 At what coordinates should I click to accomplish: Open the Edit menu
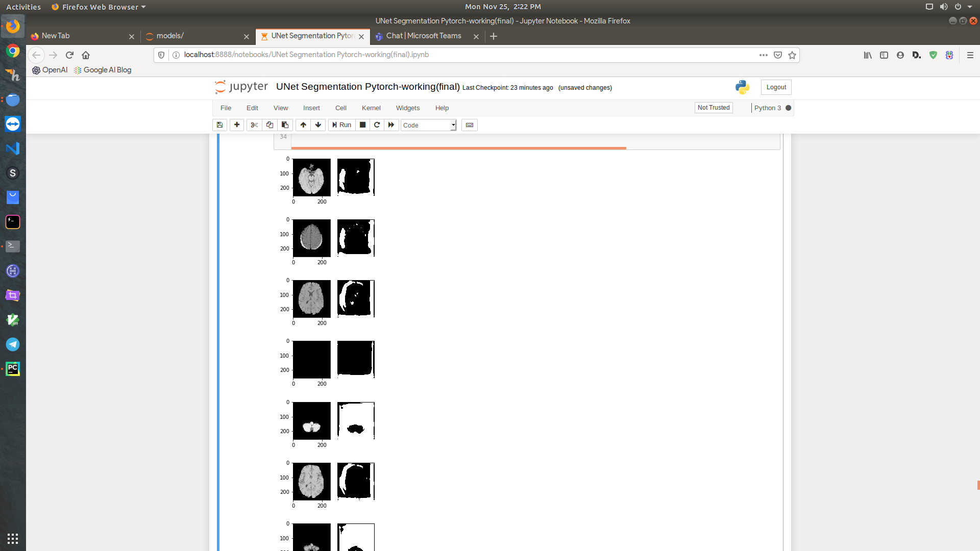coord(252,108)
